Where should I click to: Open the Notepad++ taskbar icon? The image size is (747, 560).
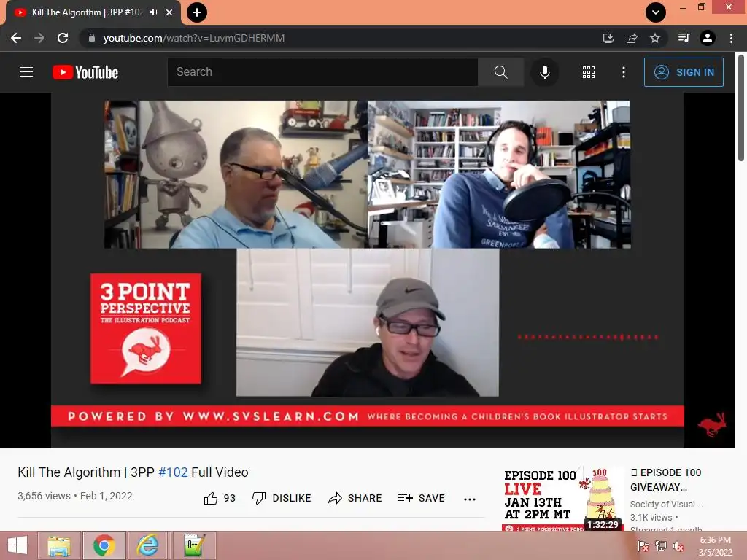194,545
